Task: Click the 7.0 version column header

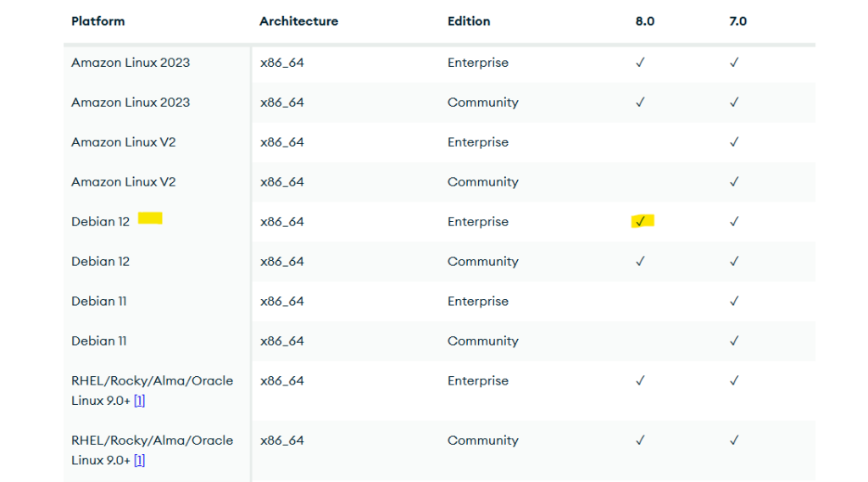Action: [x=738, y=21]
